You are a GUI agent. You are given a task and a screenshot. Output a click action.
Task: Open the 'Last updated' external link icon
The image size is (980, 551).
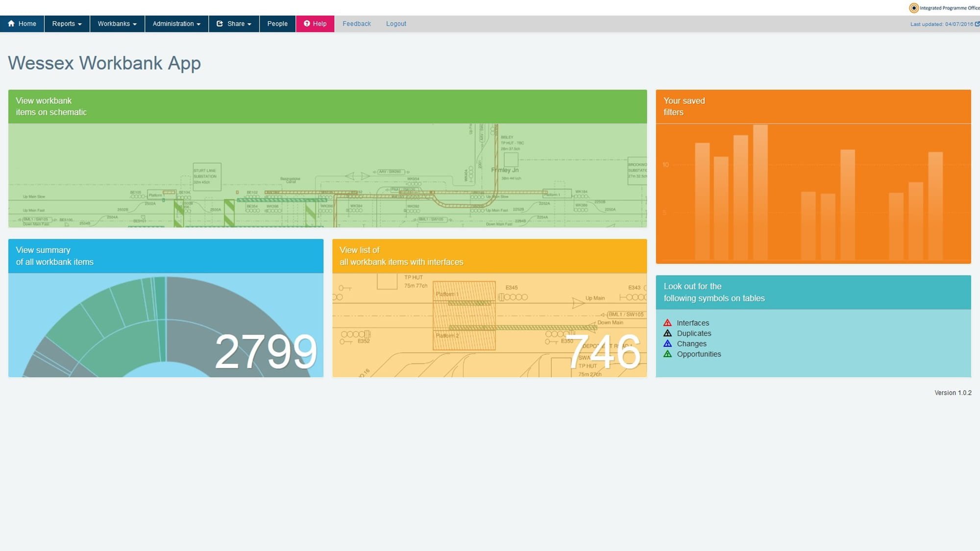coord(977,23)
